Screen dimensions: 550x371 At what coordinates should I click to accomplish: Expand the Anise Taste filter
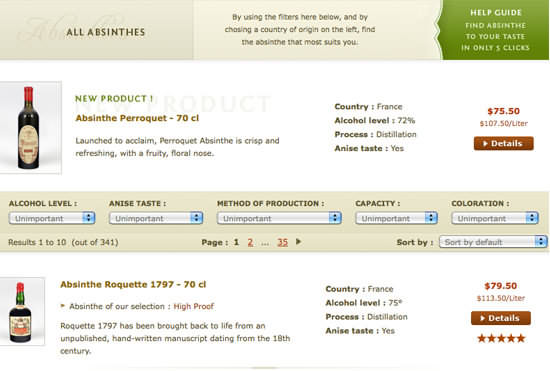(x=156, y=218)
